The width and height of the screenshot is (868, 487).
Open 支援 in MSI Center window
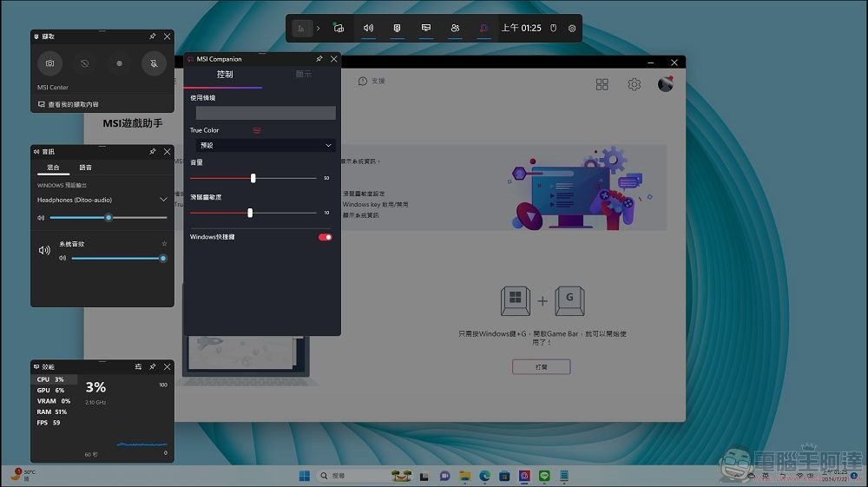click(372, 82)
